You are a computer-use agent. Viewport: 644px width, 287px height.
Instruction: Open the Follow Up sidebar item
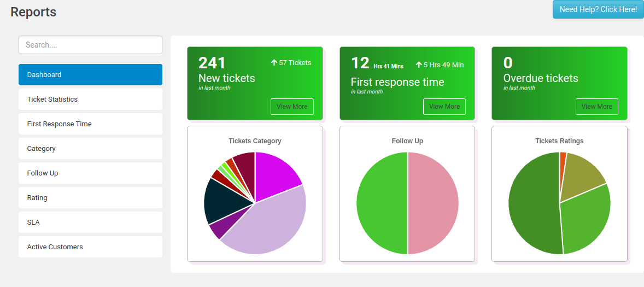(x=90, y=173)
